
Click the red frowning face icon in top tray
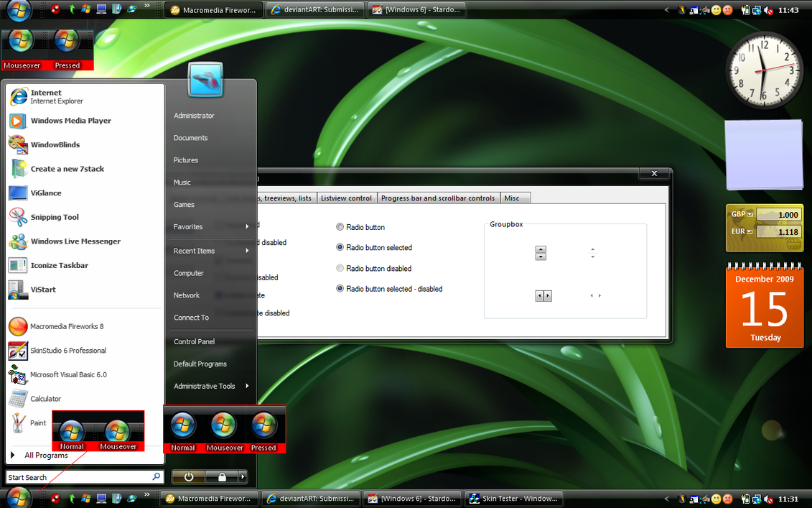coord(727,10)
